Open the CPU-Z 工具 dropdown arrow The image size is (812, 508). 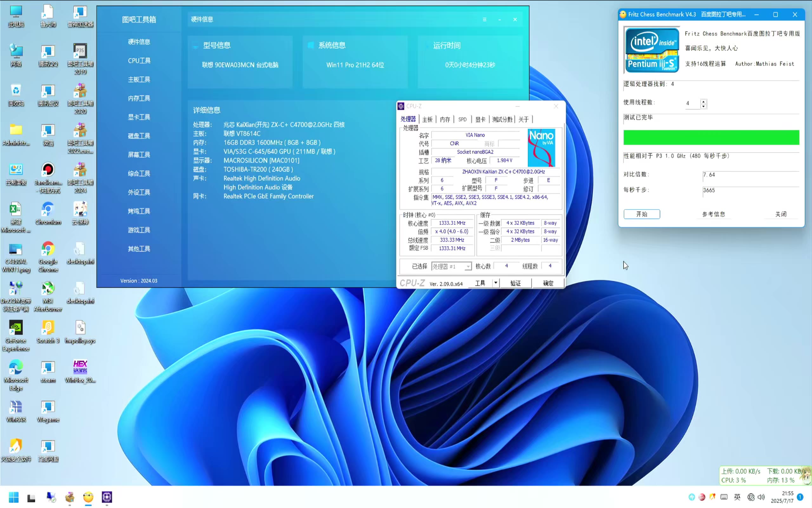[x=496, y=283]
